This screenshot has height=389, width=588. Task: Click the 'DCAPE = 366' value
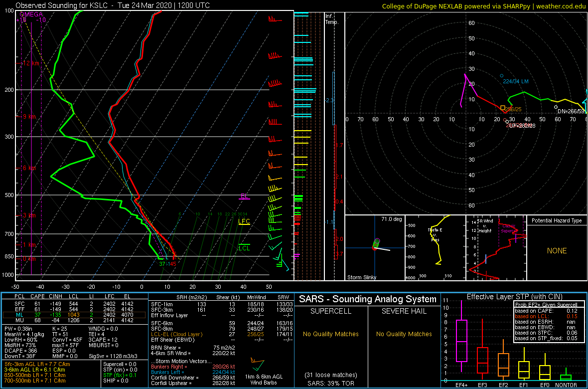(x=20, y=350)
